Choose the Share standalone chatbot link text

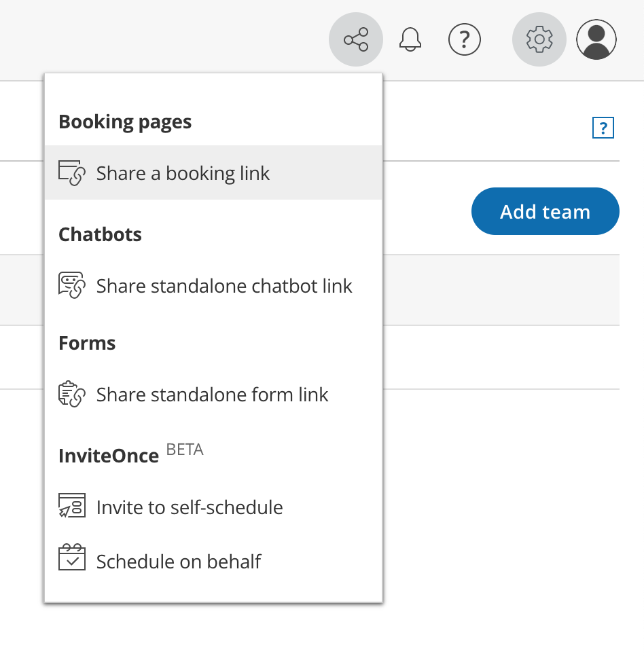click(x=224, y=286)
